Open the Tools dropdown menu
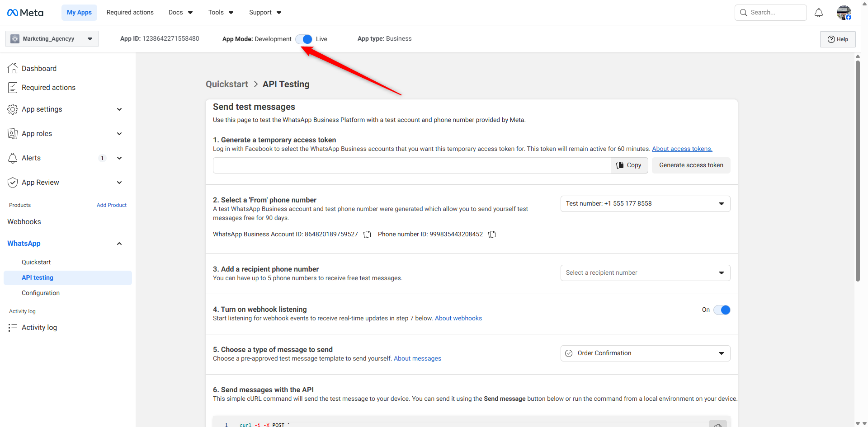Screen dimensions: 868x427 click(221, 13)
